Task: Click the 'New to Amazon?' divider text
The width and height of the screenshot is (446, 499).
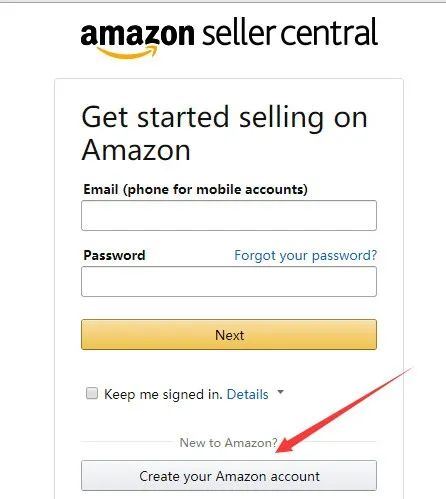Action: pos(228,443)
